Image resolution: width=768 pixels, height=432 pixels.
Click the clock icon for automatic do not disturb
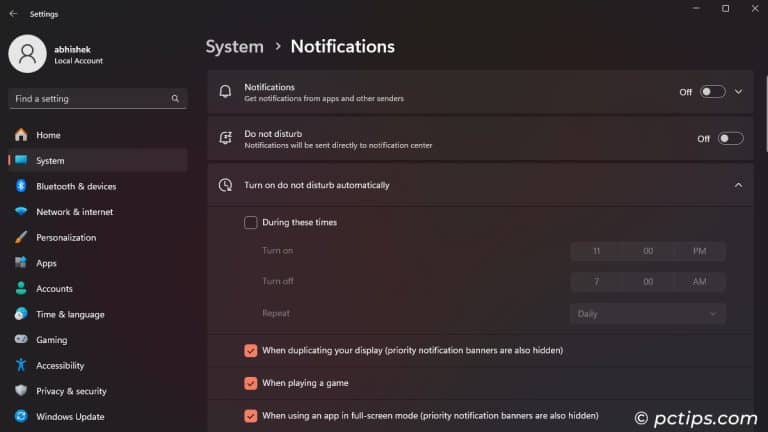tap(225, 185)
